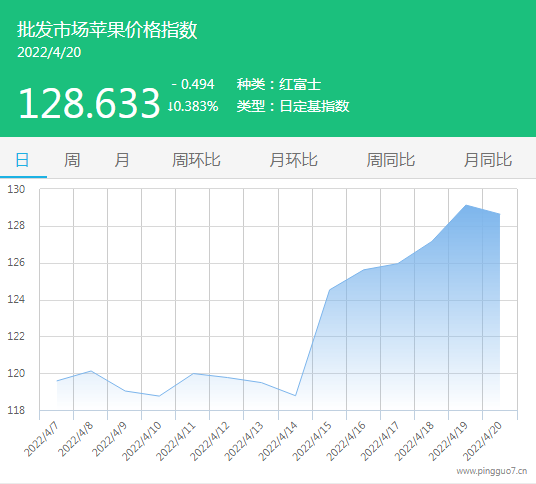Open the 月环比 tab
Viewport: 536px width, 484px height.
pos(293,160)
